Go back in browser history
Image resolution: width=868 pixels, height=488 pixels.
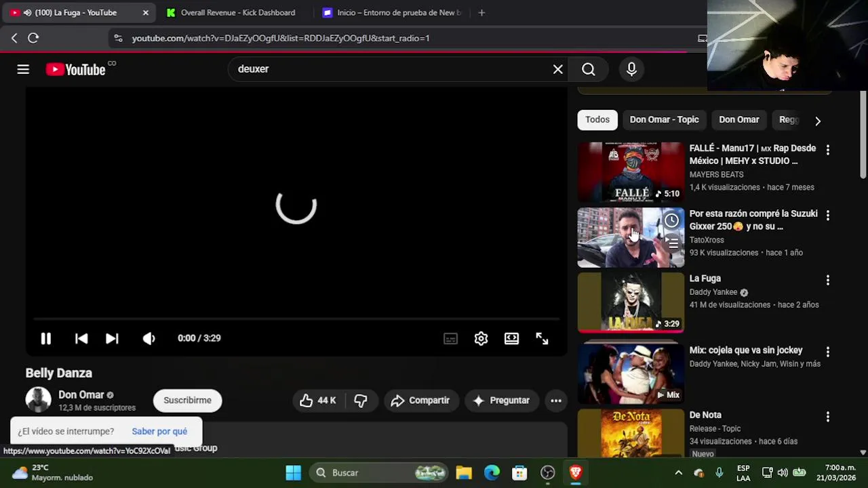14,38
